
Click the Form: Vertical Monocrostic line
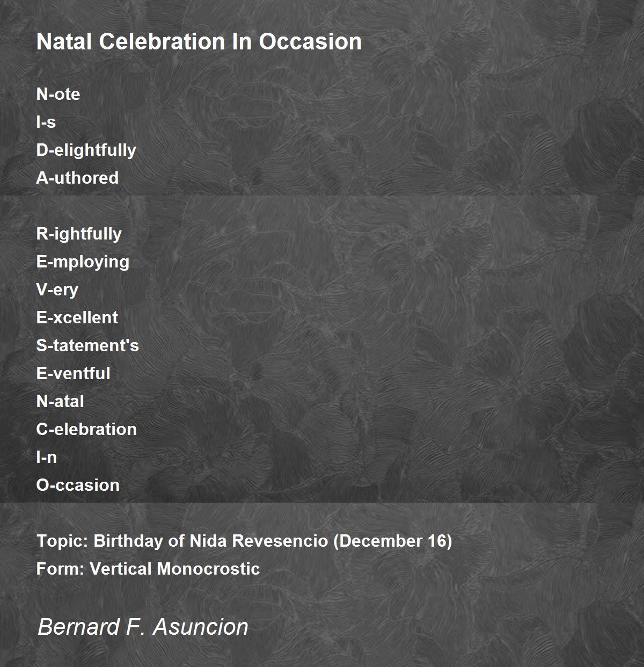tap(148, 569)
